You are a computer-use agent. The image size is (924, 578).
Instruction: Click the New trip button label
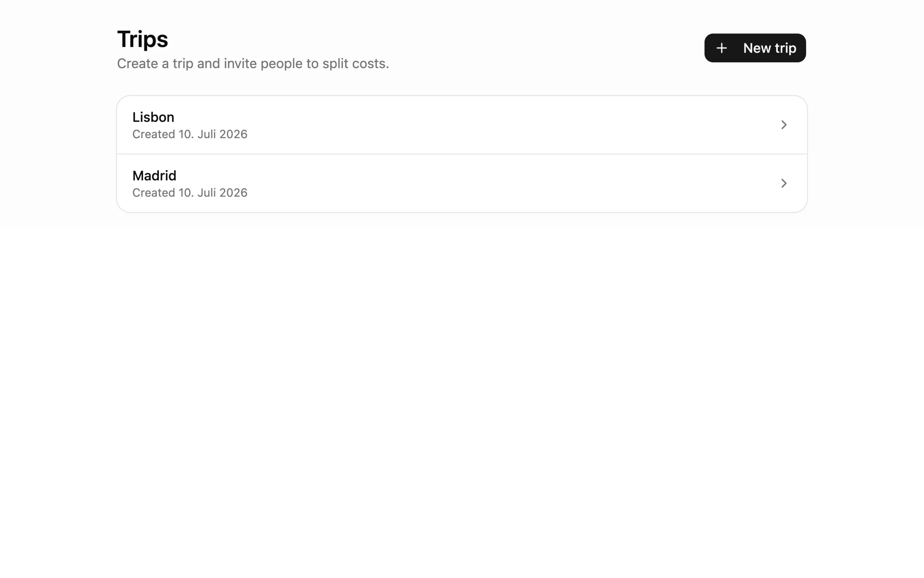(x=770, y=48)
